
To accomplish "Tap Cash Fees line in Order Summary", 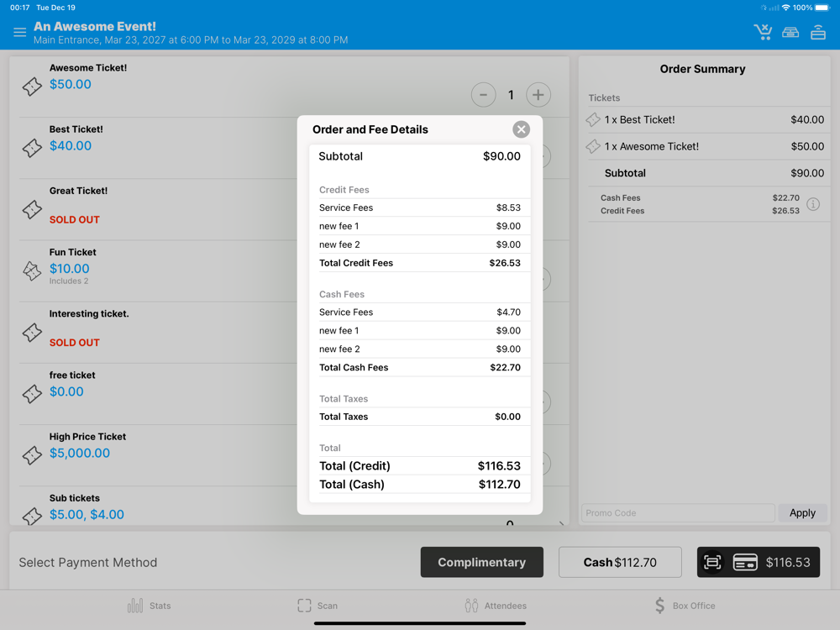I will [700, 197].
